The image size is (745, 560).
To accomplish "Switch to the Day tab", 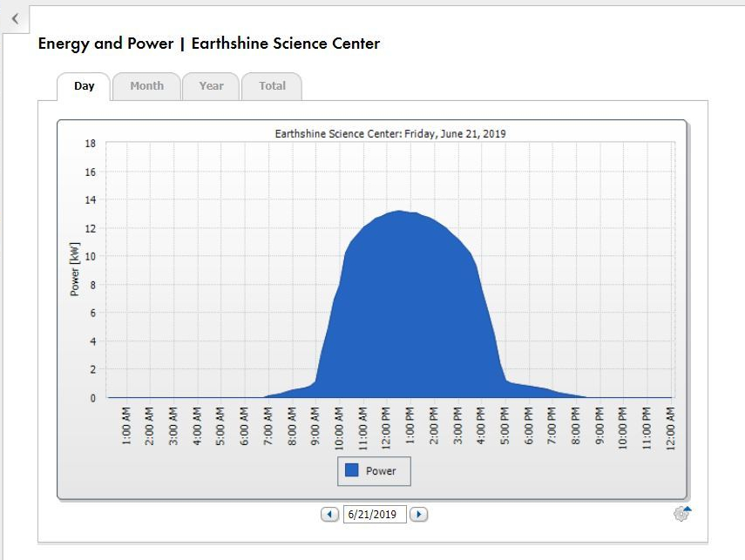I will tap(84, 86).
